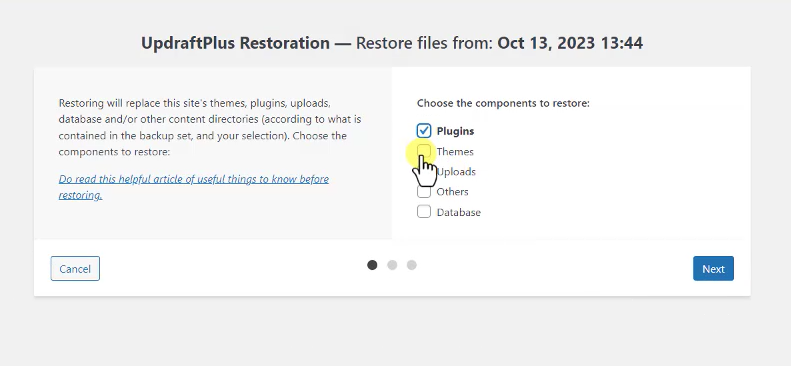Cancel the restoration wizard

tap(75, 269)
